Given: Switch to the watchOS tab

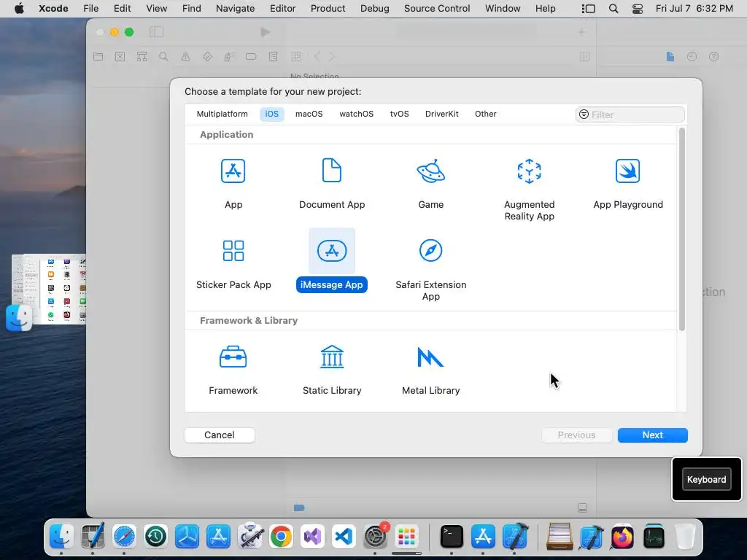Looking at the screenshot, I should 356,114.
